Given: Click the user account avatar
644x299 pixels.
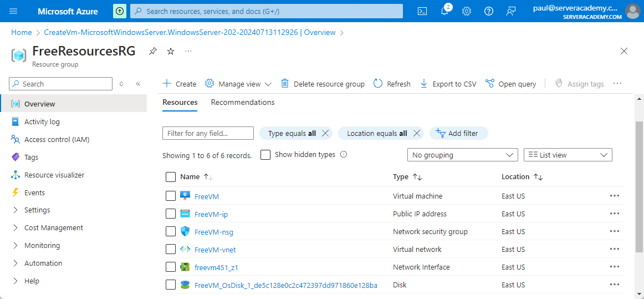Looking at the screenshot, I should point(632,11).
